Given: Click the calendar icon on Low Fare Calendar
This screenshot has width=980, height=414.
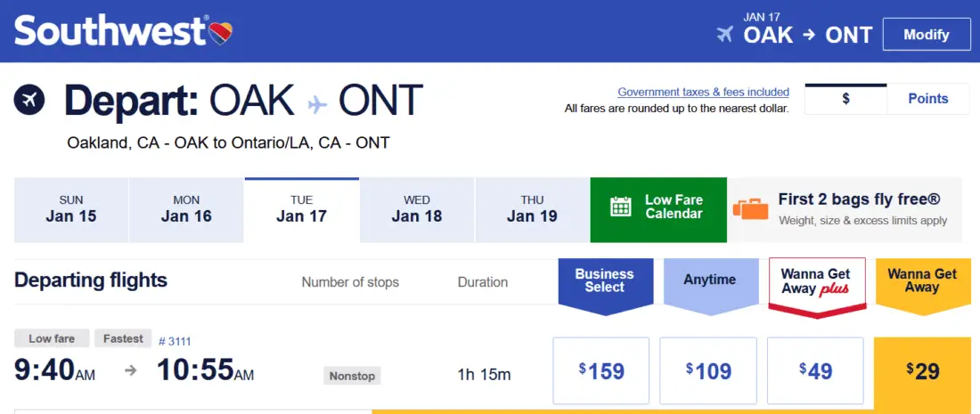Looking at the screenshot, I should (621, 207).
